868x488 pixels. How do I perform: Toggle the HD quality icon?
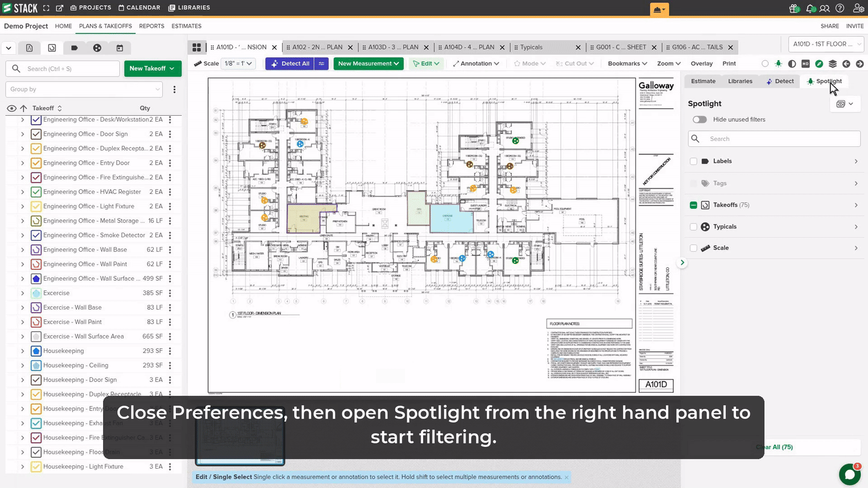[805, 63]
